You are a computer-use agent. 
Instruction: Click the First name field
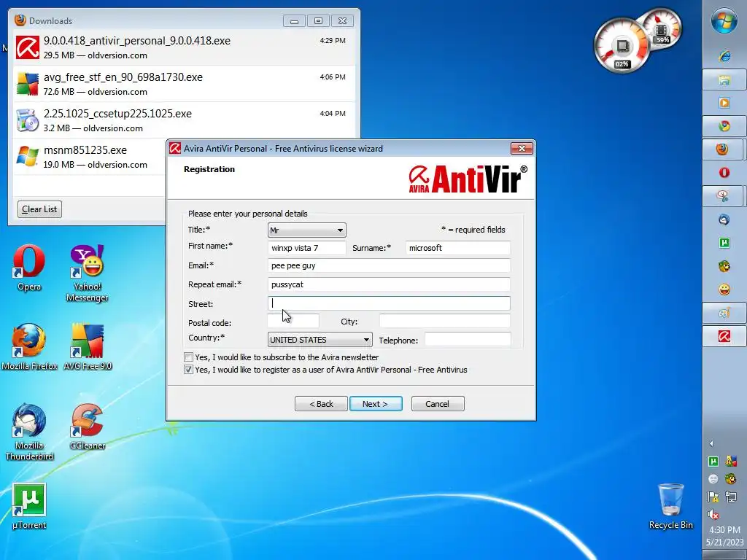307,248
